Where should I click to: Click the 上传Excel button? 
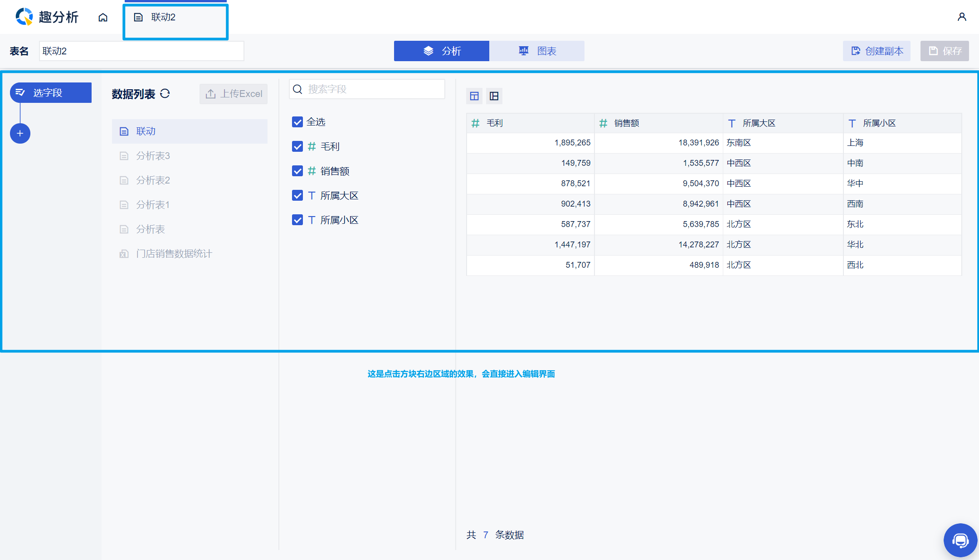point(234,94)
